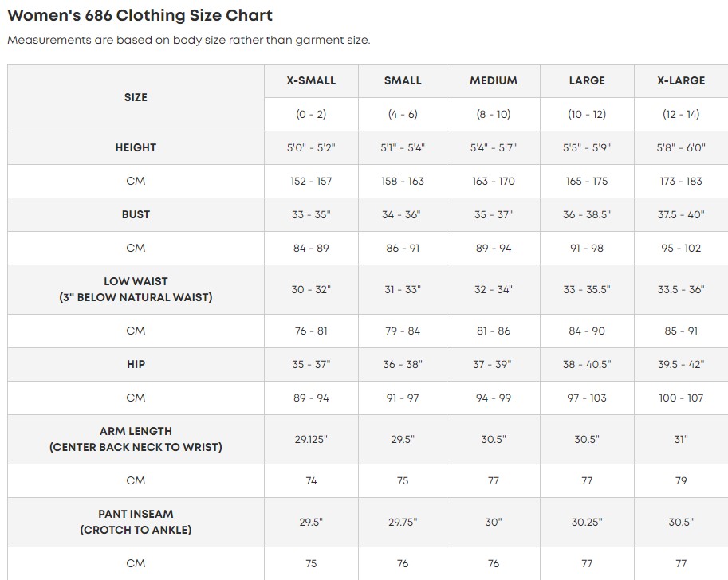Select the Small pant inseam 29.75" cell

point(403,522)
